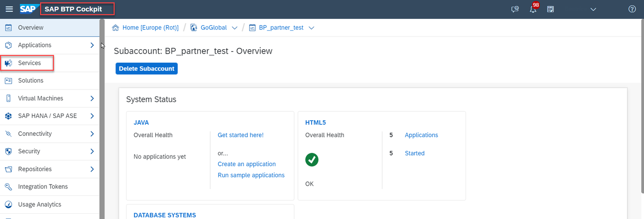Open the BP_partner_test breadcrumb dropdown
The image size is (644, 219).
pyautogui.click(x=311, y=28)
